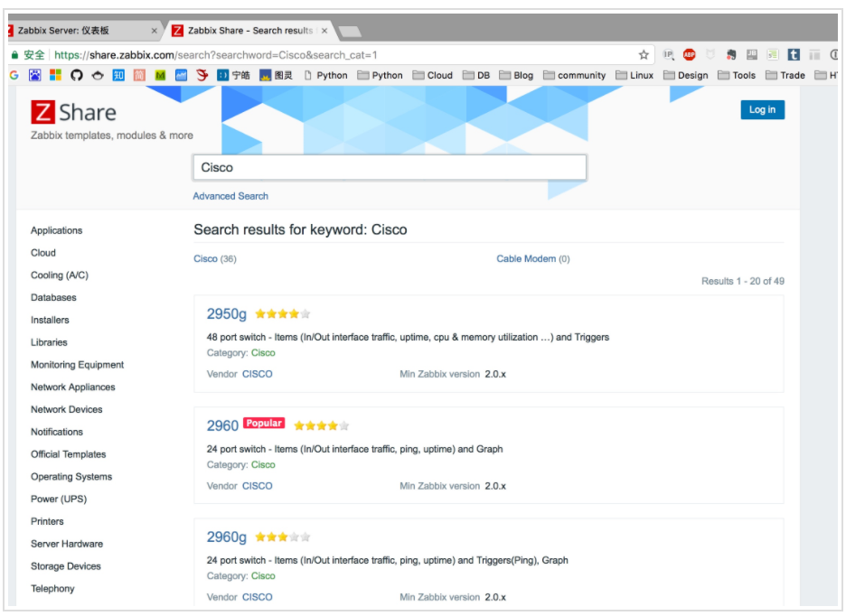Open the red swirl bookmark icon
This screenshot has height=616, width=846.
[x=202, y=75]
